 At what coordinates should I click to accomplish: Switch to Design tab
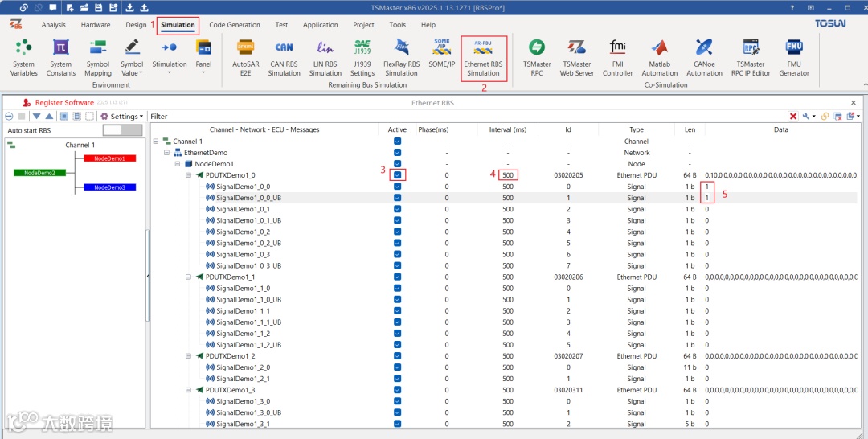[136, 25]
